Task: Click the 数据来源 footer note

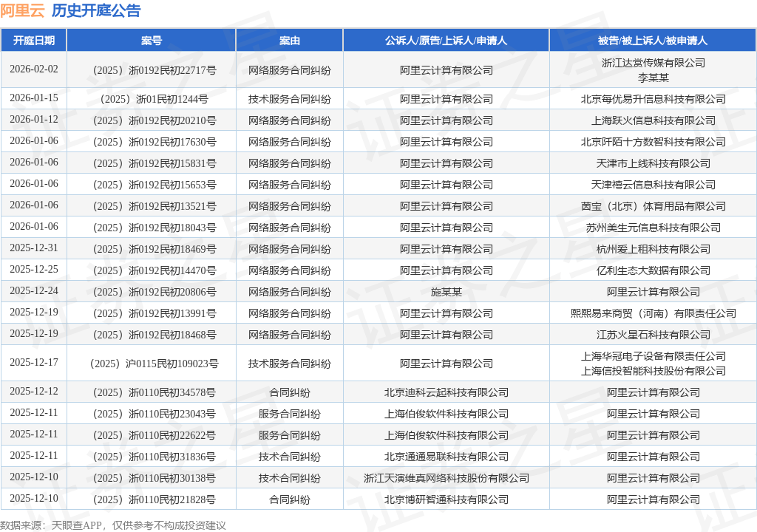Action: pyautogui.click(x=113, y=525)
